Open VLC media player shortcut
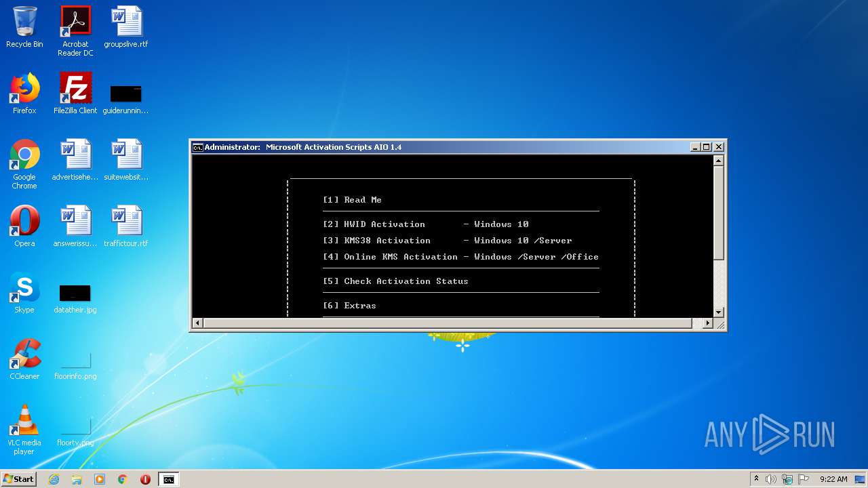This screenshot has height=488, width=868. pyautogui.click(x=24, y=430)
